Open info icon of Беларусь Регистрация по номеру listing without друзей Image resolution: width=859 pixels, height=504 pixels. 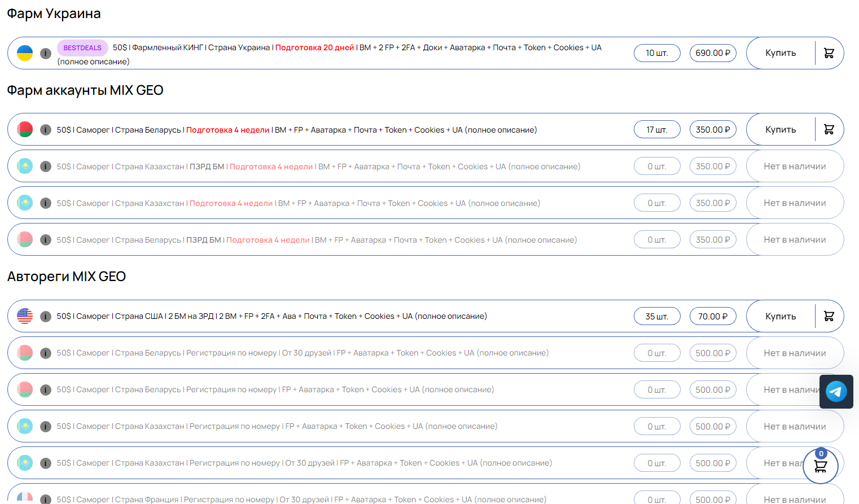(46, 390)
